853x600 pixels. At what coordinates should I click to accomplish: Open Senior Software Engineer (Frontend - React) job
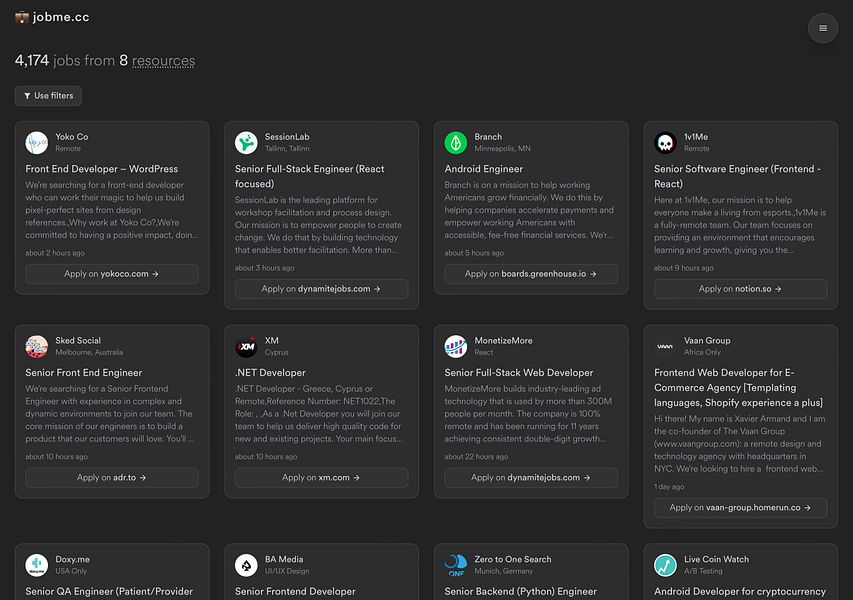[x=738, y=176]
